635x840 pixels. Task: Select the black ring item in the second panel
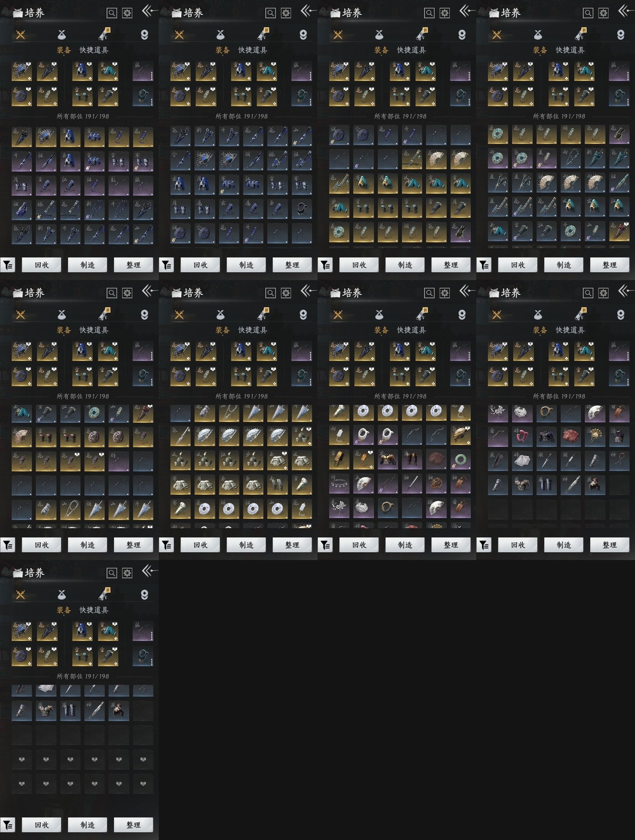point(302,209)
